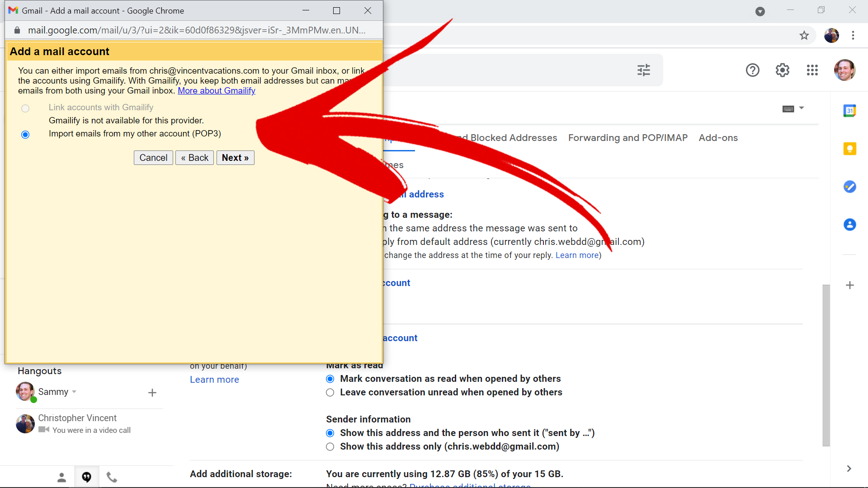Select Leave conversation unread when opened by others
The image size is (868, 488).
[x=330, y=393]
